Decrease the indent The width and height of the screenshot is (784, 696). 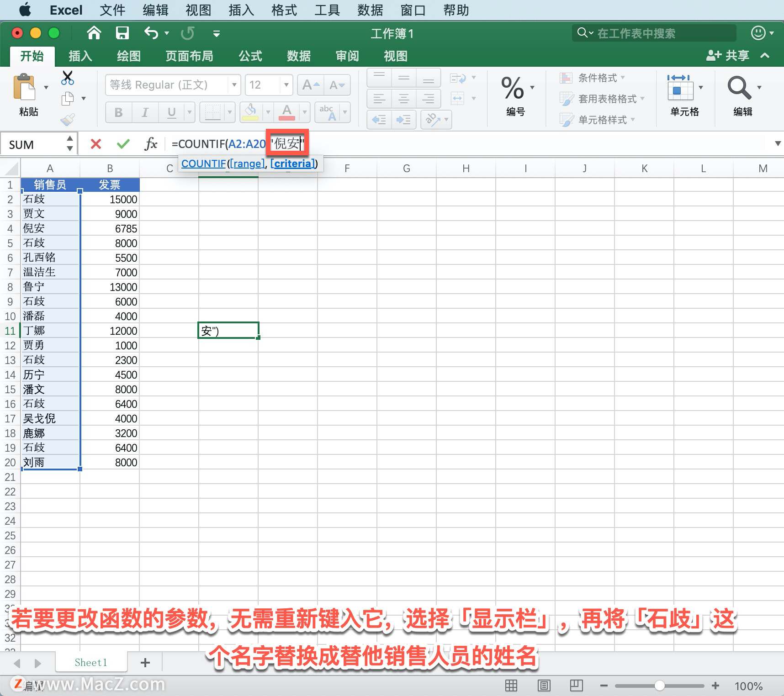379,120
